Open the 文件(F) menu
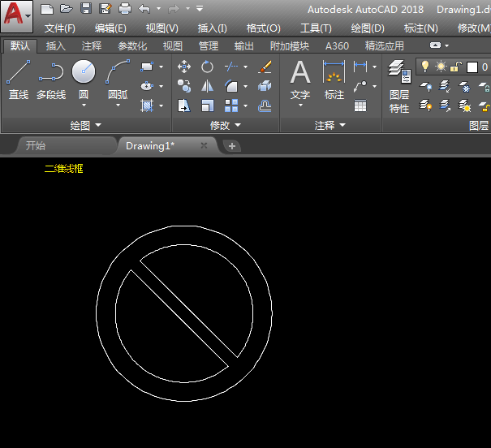This screenshot has height=448, width=491. [60, 28]
